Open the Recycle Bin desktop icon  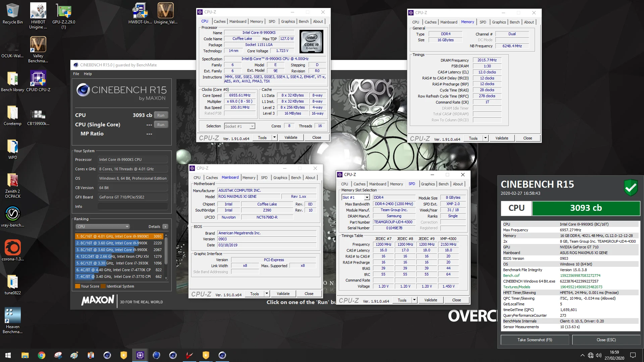(13, 14)
